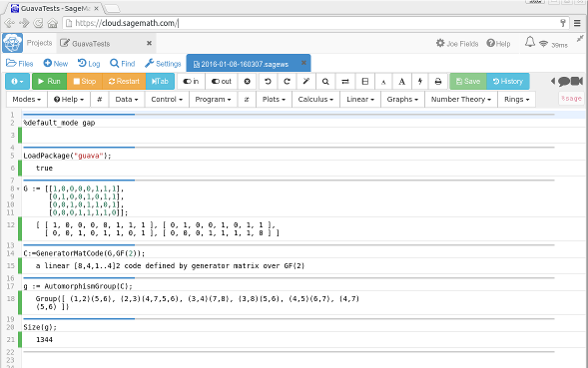Open the project Log

pyautogui.click(x=89, y=64)
